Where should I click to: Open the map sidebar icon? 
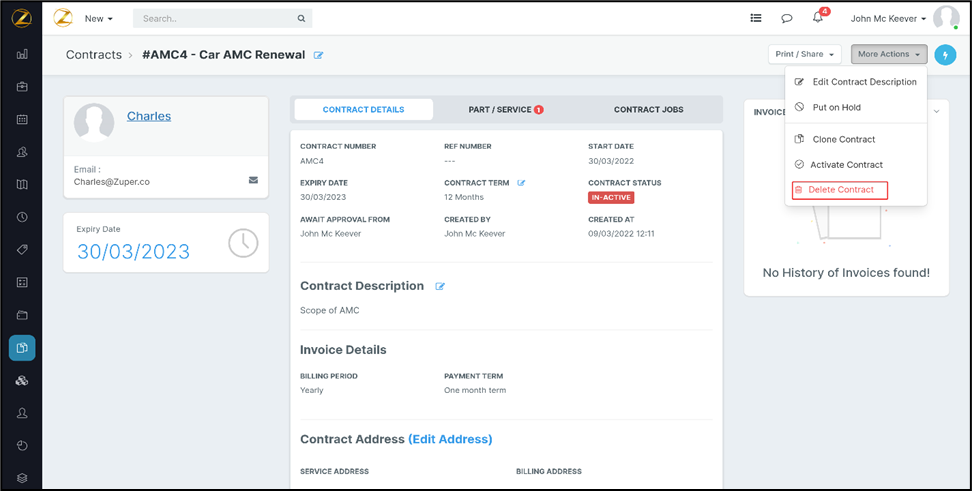point(22,184)
